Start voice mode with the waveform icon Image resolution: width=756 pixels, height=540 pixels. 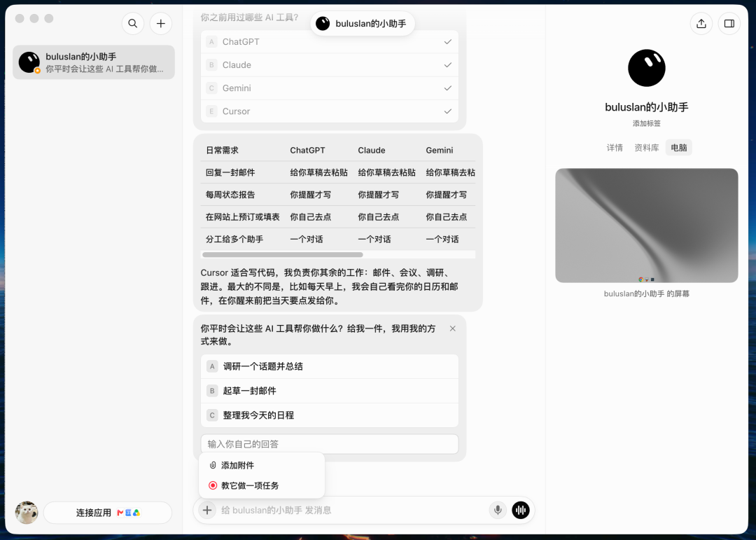point(520,510)
